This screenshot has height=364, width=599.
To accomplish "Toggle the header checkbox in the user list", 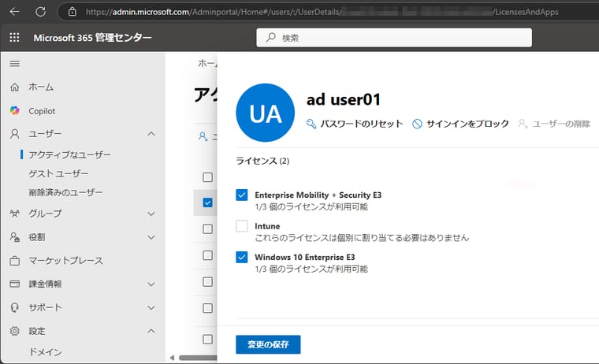I will tap(207, 177).
